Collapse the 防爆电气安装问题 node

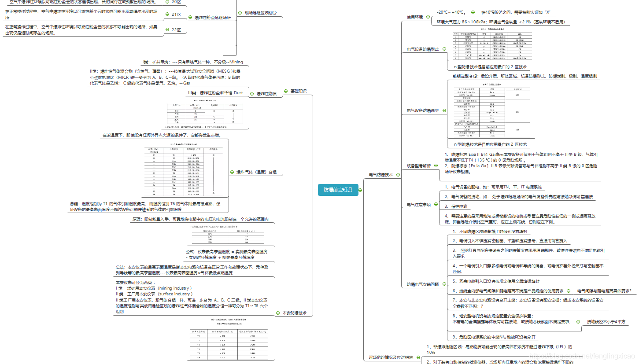click(x=443, y=284)
